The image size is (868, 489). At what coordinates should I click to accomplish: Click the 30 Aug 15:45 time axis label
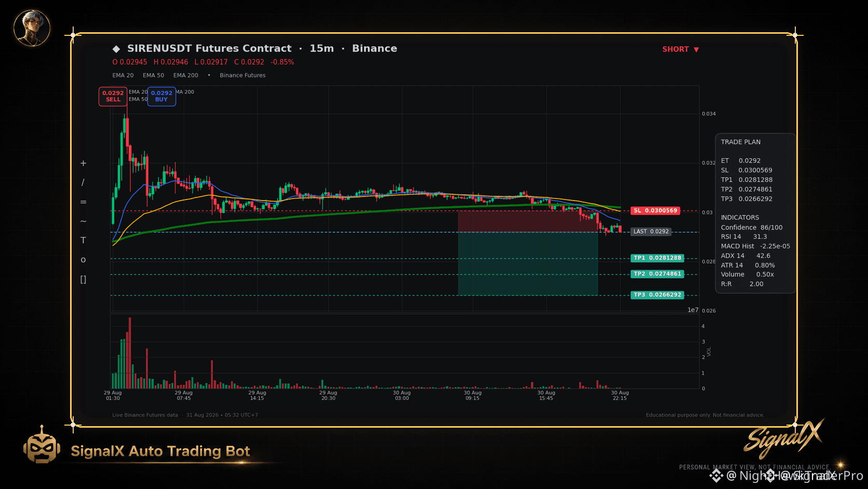[x=546, y=395]
